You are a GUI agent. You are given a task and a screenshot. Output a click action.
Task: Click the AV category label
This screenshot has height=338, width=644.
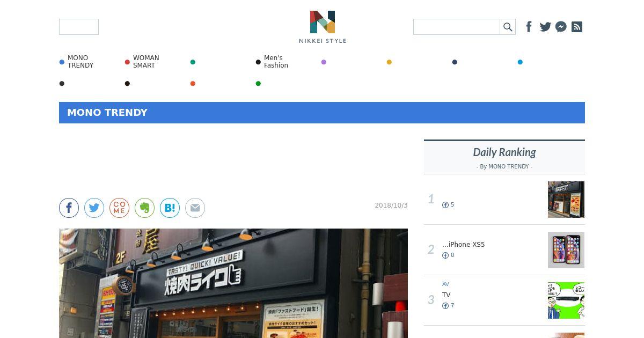(445, 284)
